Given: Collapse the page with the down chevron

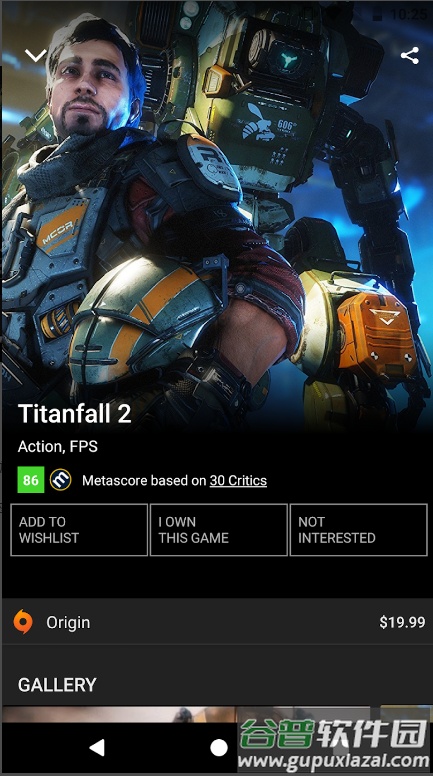Looking at the screenshot, I should [36, 55].
